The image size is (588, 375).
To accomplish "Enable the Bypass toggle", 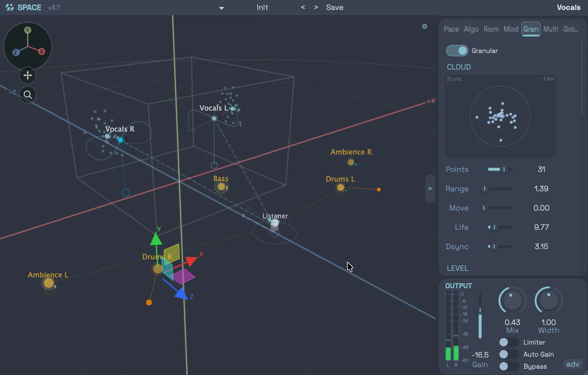I will click(x=509, y=366).
